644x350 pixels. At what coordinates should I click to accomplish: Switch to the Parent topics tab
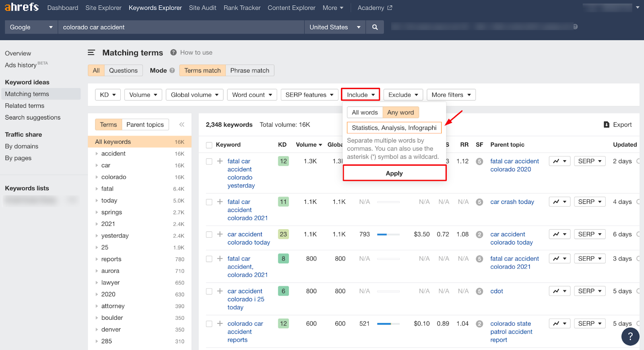[x=145, y=124]
